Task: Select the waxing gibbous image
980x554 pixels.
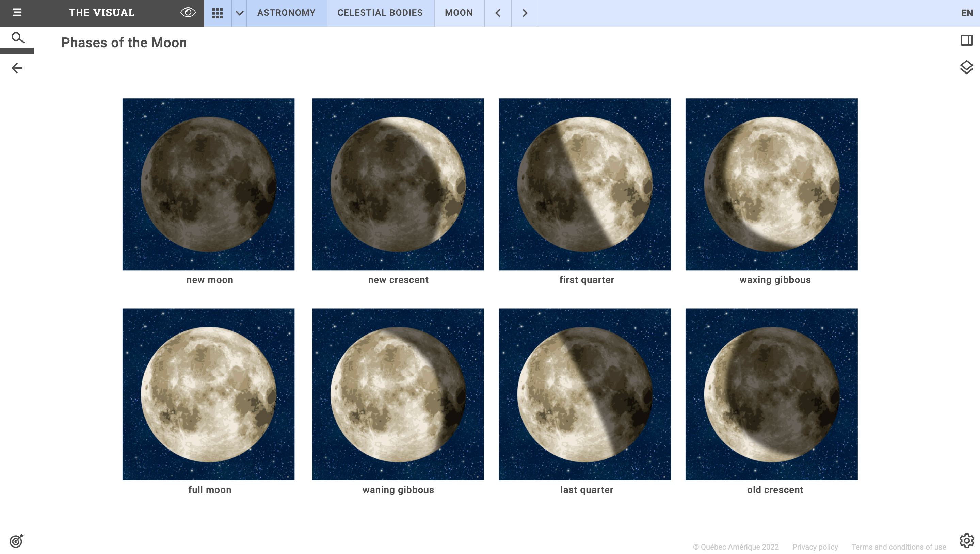Action: 771,184
